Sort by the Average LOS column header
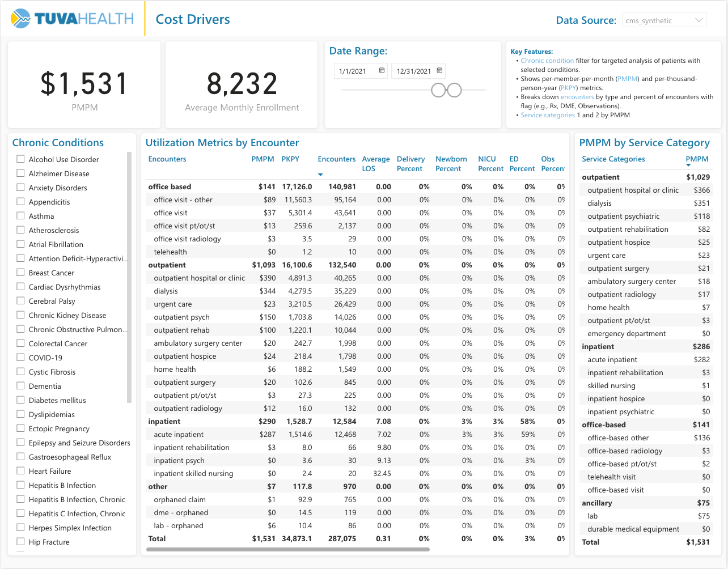 tap(375, 164)
